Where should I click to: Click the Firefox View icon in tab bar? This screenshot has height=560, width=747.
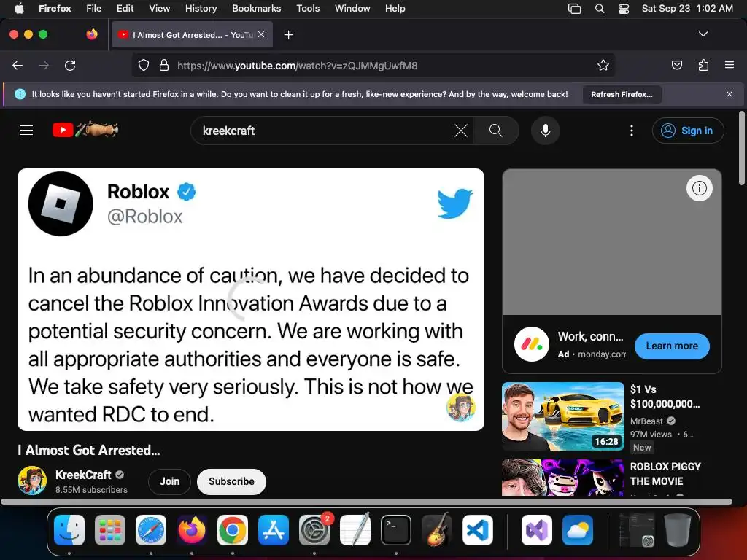click(x=92, y=34)
